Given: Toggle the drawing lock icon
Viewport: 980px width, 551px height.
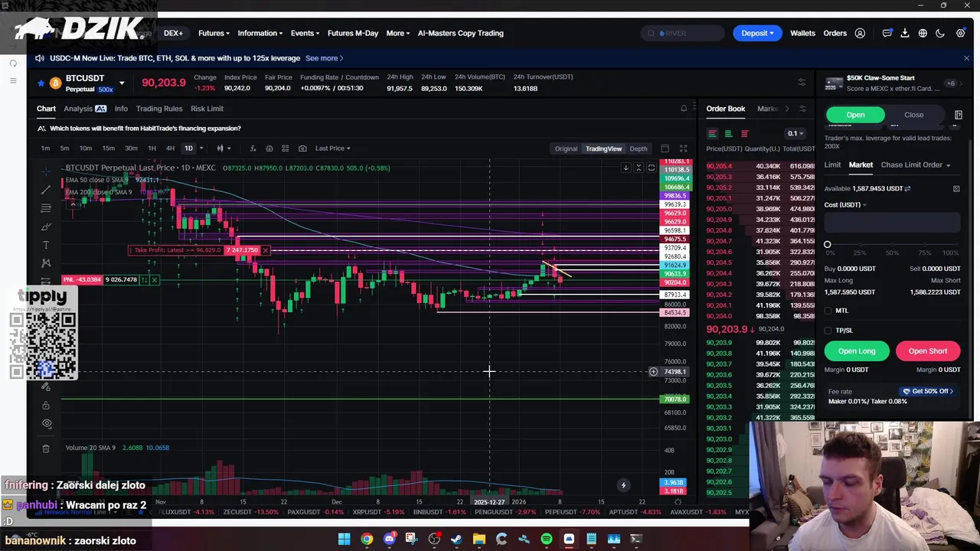Looking at the screenshot, I should point(46,405).
